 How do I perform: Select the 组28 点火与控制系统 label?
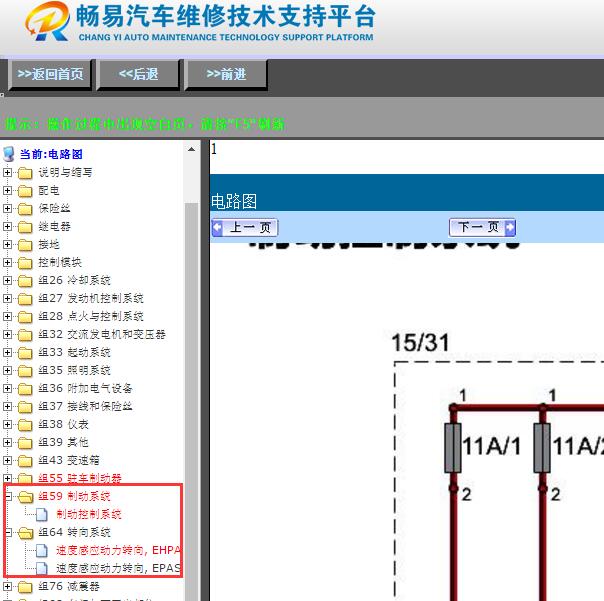coord(91,316)
